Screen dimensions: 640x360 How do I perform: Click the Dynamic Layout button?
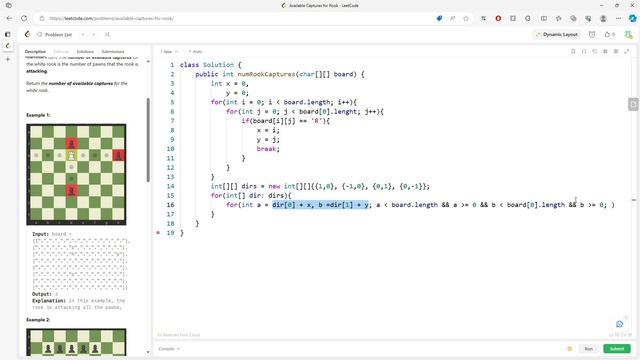coord(557,35)
